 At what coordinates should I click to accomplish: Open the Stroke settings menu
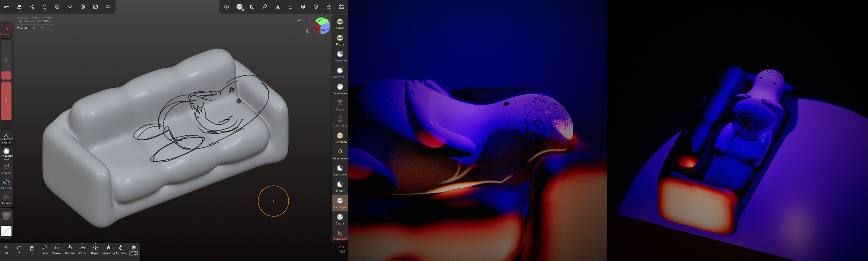(252, 7)
